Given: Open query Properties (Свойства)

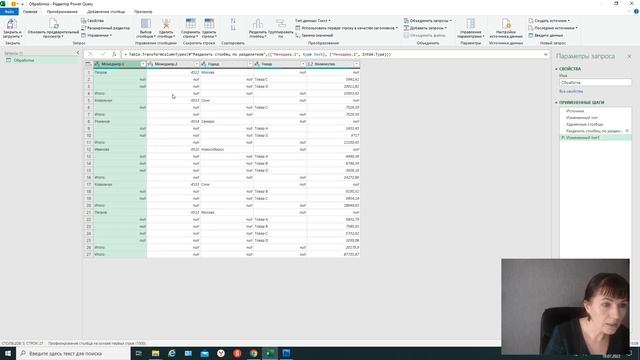Looking at the screenshot, I should click(93, 20).
